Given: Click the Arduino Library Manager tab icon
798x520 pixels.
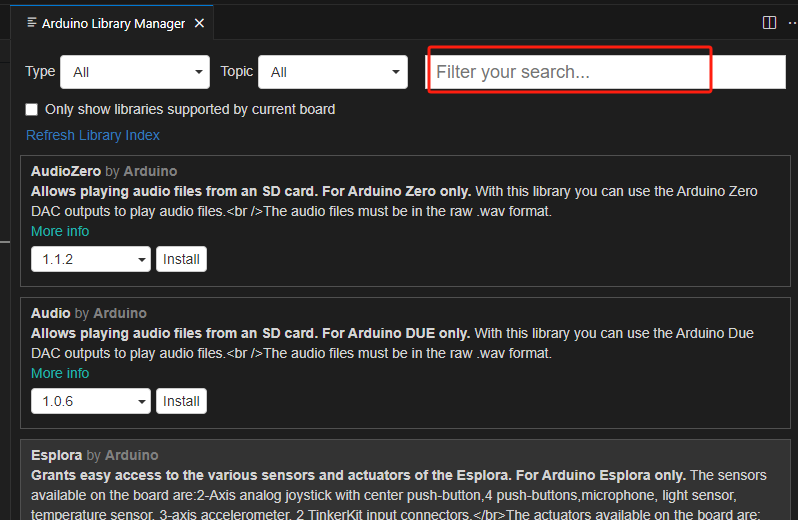Looking at the screenshot, I should coord(32,22).
